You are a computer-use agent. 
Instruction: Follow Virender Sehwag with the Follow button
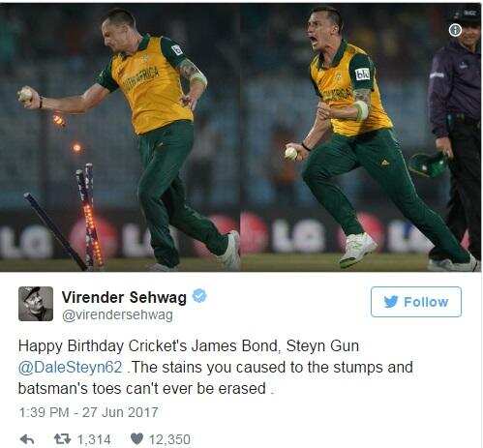point(416,302)
